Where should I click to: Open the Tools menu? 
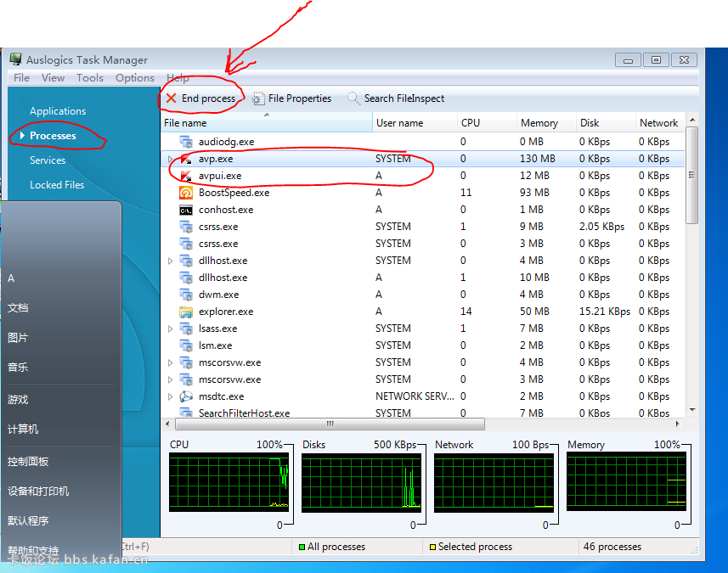click(89, 77)
